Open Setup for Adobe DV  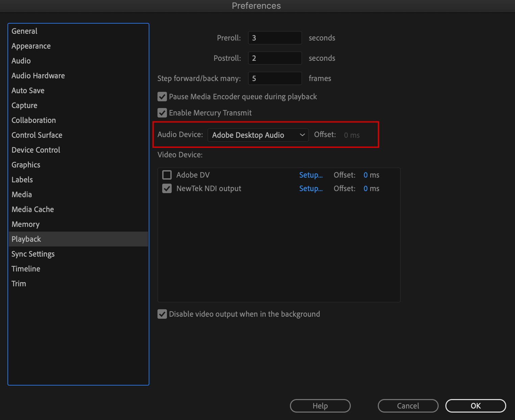tap(311, 175)
